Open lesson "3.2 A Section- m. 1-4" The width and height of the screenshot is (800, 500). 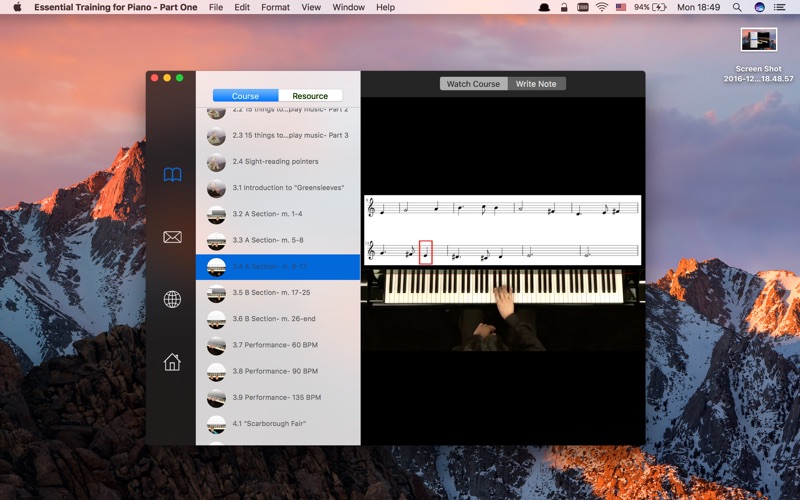[x=278, y=214]
